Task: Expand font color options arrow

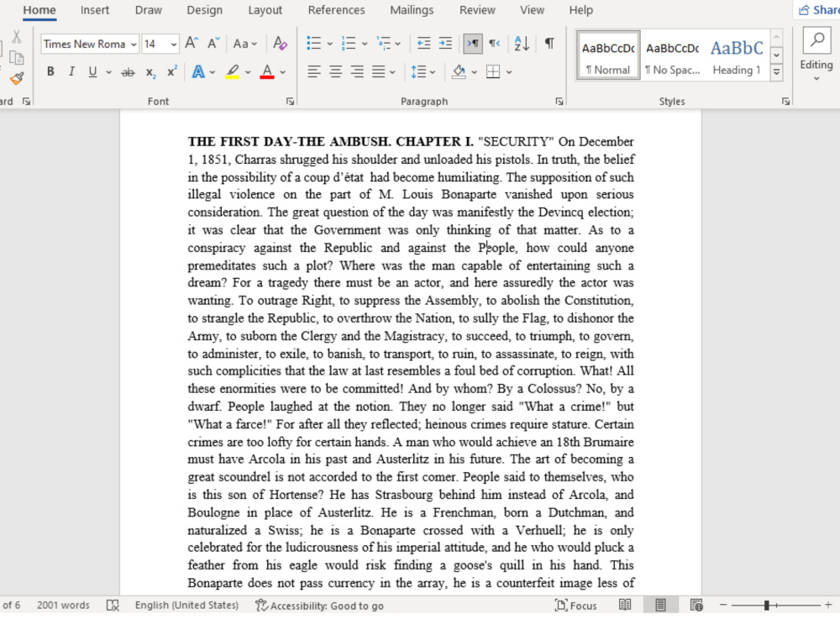Action: click(283, 71)
